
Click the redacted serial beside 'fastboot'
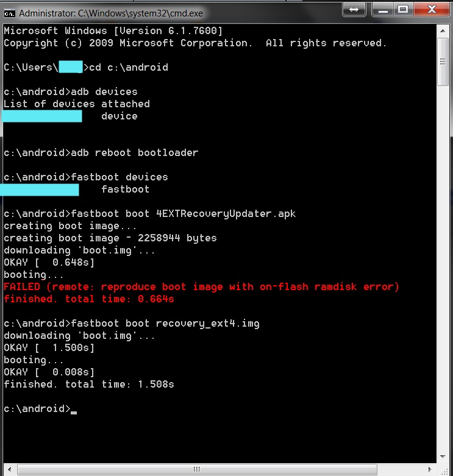pos(40,190)
